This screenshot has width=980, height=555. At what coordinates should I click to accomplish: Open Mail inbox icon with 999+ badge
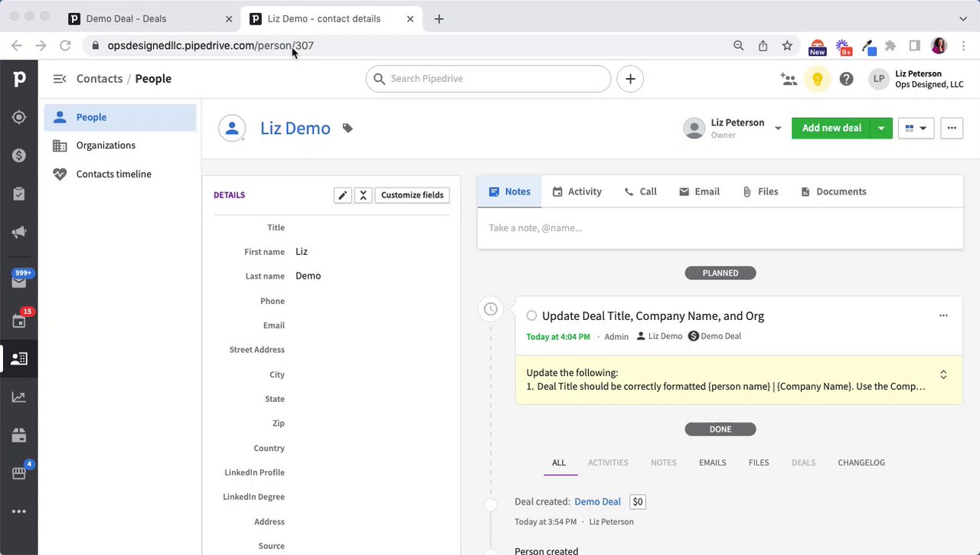click(x=19, y=281)
